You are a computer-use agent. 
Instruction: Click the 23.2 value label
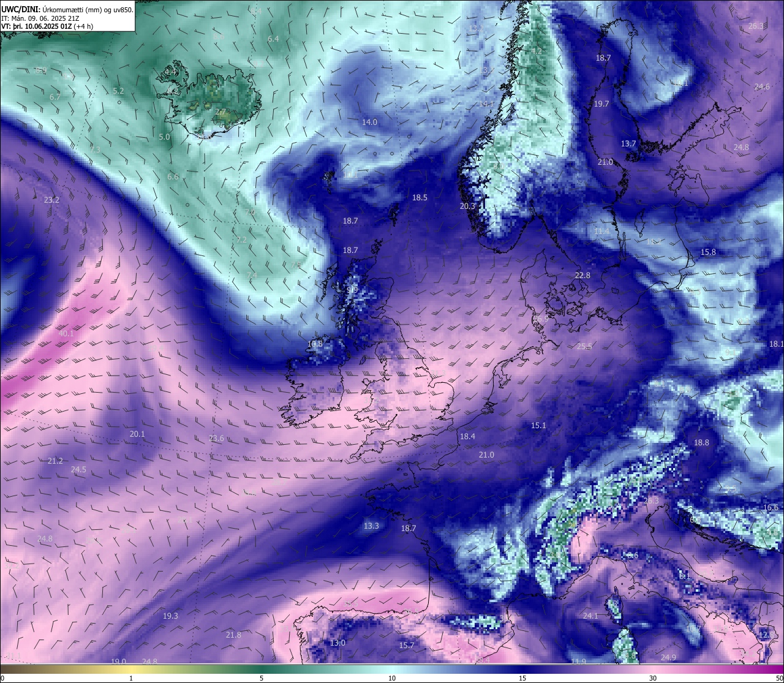click(51, 200)
